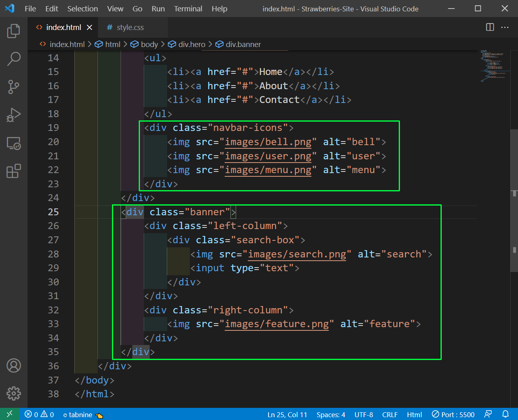Image resolution: width=518 pixels, height=420 pixels.
Task: Change encoding via UTF-8
Action: pos(363,414)
